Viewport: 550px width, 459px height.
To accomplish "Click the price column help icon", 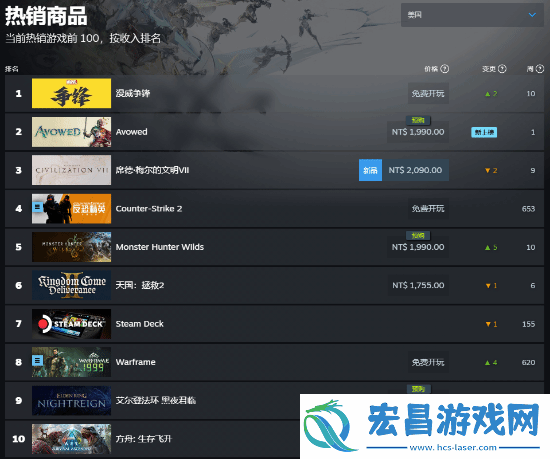I will click(x=444, y=69).
